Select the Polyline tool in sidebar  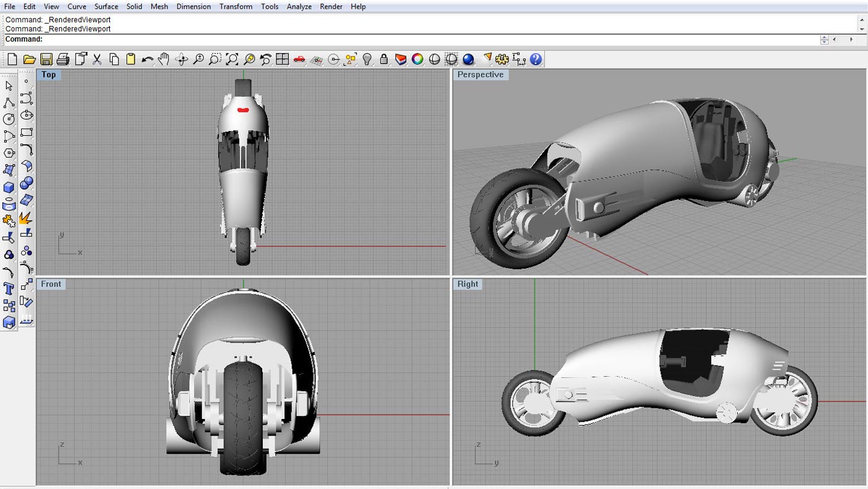pyautogui.click(x=9, y=102)
